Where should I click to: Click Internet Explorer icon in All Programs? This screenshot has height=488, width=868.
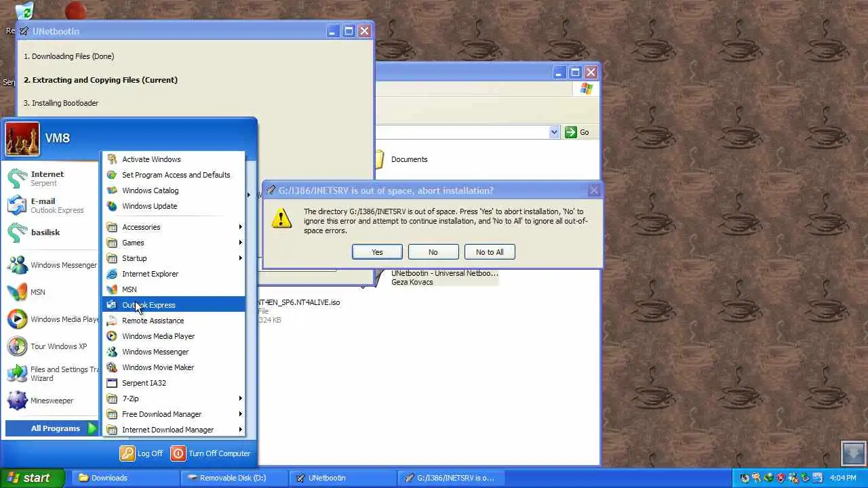click(112, 274)
